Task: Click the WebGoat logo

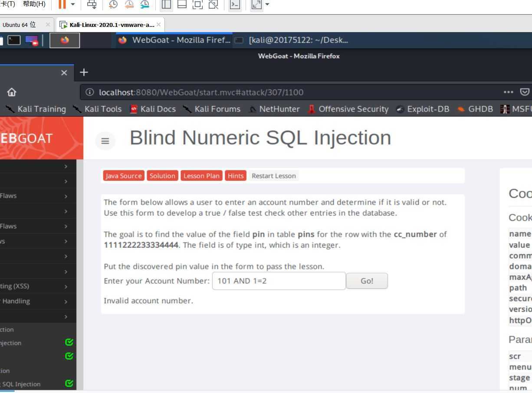Action: click(26, 138)
